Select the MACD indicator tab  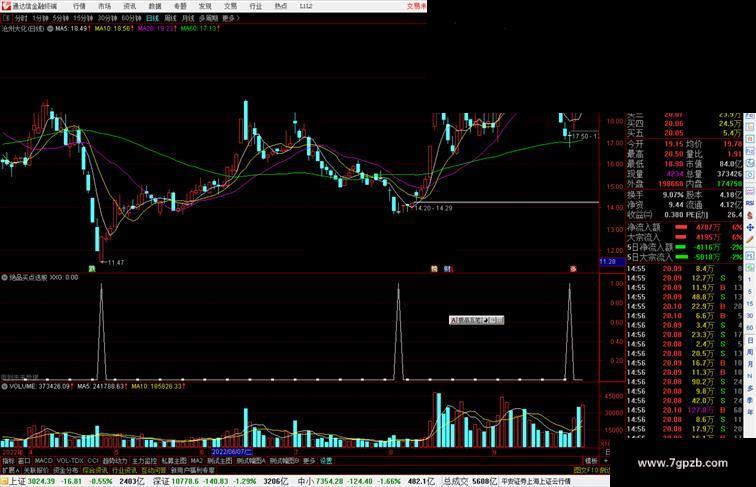[43, 461]
